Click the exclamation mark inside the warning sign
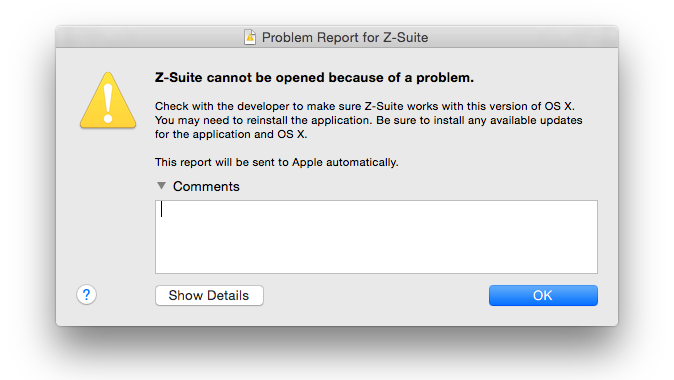 point(108,103)
